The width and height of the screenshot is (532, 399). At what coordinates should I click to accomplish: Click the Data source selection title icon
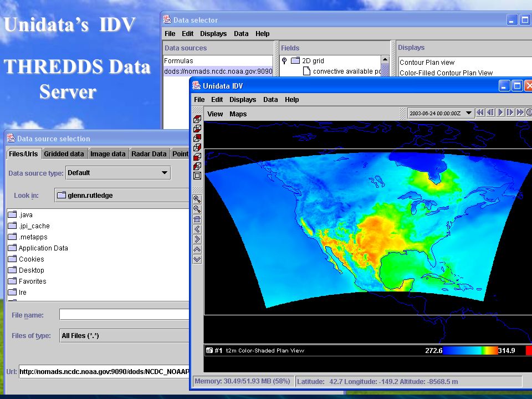[x=11, y=138]
